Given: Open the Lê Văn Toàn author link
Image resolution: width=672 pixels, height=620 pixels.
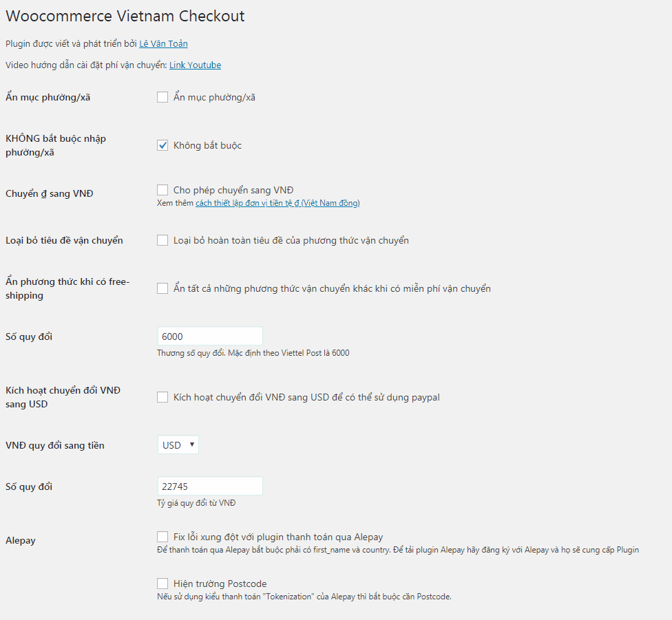Looking at the screenshot, I should (x=163, y=44).
